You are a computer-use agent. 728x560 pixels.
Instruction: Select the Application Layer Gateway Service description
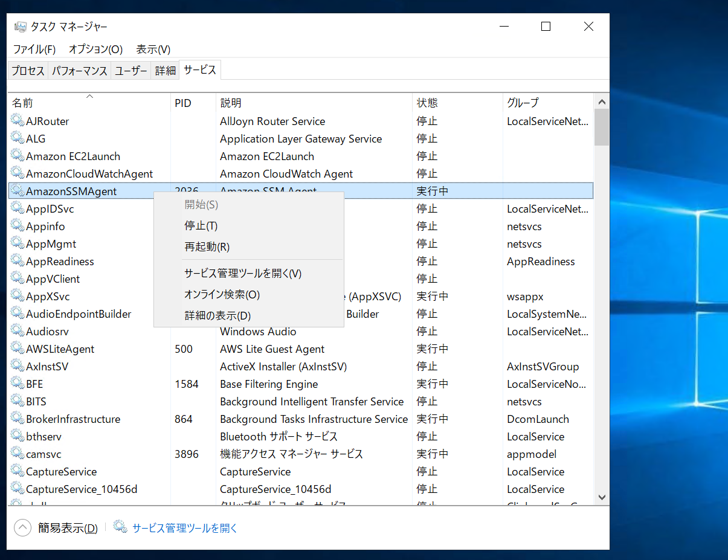pos(301,138)
